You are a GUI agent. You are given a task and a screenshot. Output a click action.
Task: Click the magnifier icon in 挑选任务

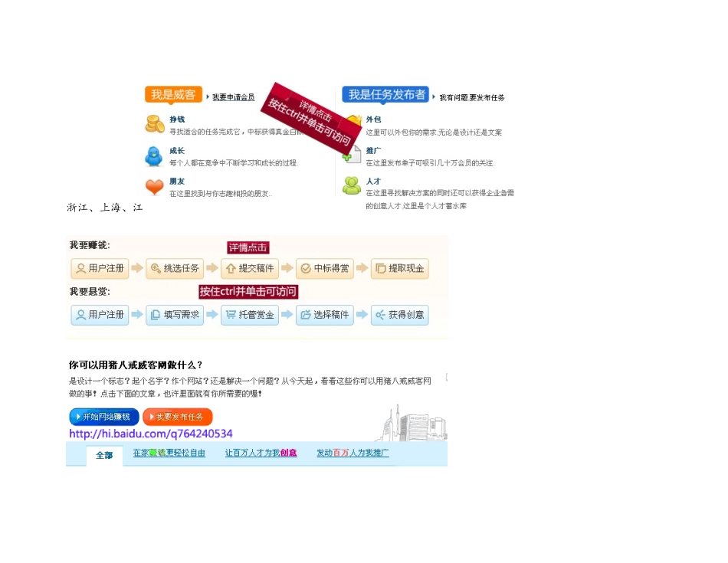(x=156, y=268)
